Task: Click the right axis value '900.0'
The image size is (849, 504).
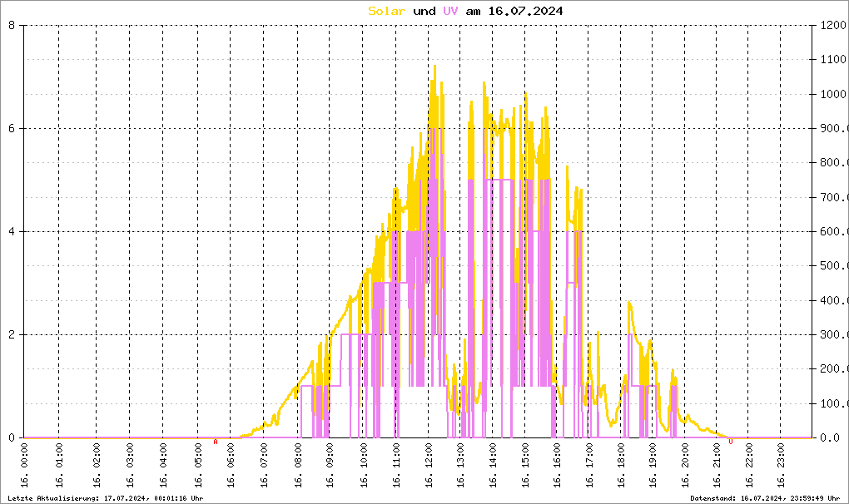Action: (x=834, y=128)
